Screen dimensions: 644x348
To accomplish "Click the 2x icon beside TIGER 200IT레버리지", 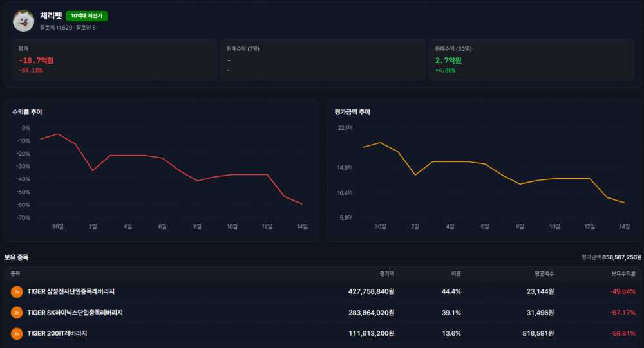I will (17, 334).
